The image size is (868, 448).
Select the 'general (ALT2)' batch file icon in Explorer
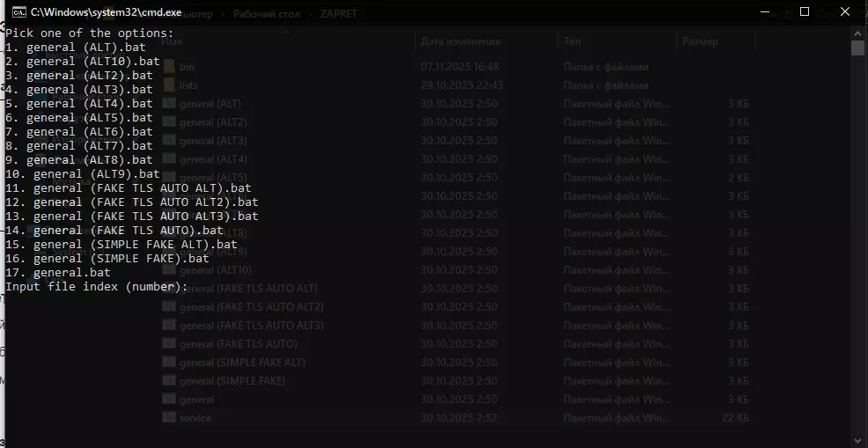coord(169,121)
